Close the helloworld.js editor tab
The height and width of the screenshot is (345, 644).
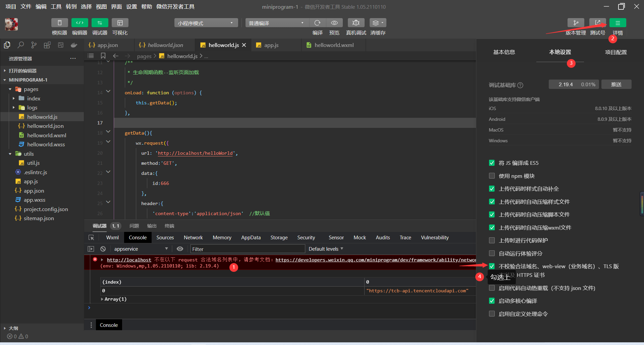[x=244, y=45]
